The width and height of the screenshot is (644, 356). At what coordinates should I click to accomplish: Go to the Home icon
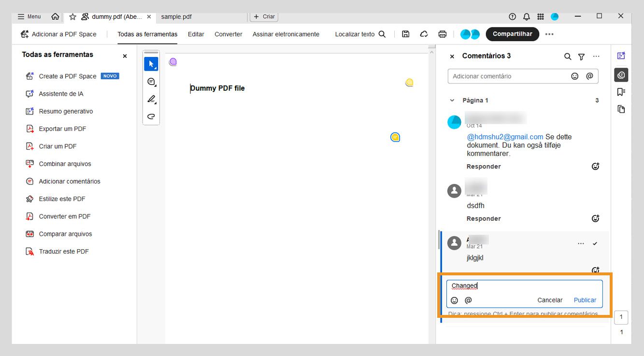[x=55, y=16]
